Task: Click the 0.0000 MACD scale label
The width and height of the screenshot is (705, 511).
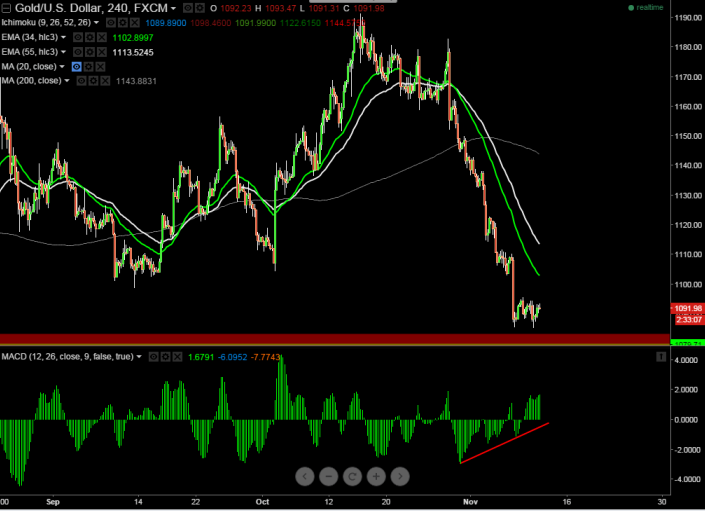Action: point(687,420)
